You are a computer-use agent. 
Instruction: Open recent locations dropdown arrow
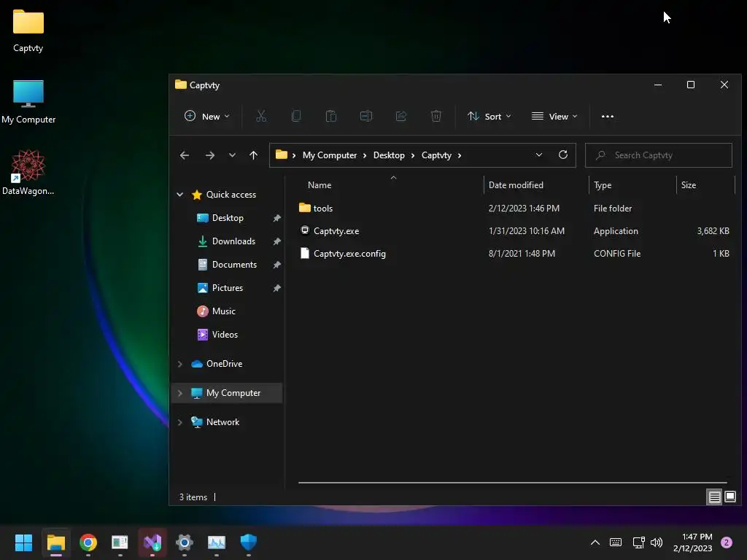232,155
